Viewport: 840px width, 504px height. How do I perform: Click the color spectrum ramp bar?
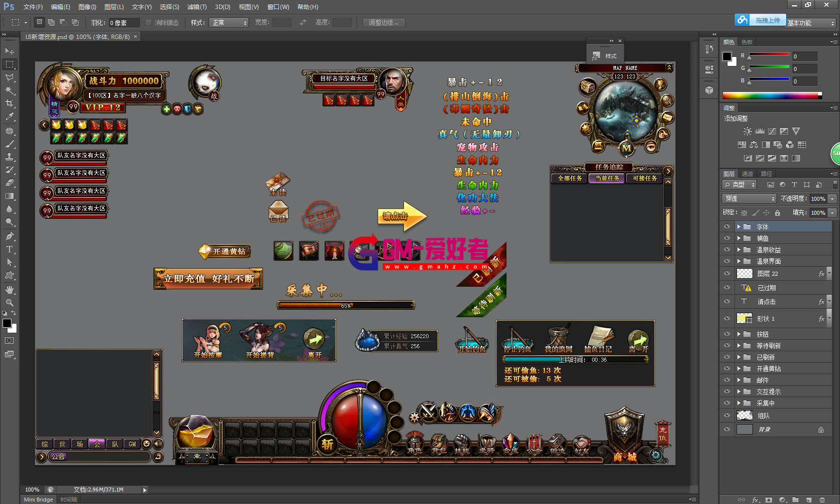[772, 95]
